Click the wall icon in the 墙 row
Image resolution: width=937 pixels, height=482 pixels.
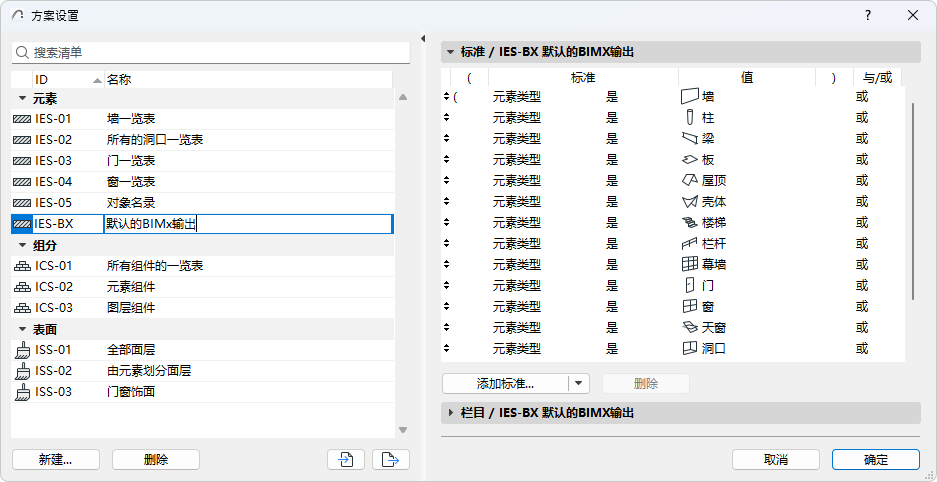click(x=690, y=97)
